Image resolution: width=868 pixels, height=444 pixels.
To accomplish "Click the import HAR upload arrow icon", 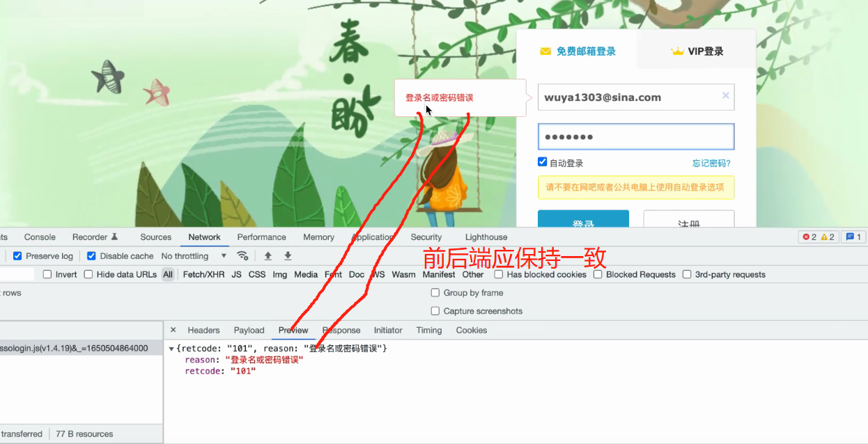I will click(268, 255).
